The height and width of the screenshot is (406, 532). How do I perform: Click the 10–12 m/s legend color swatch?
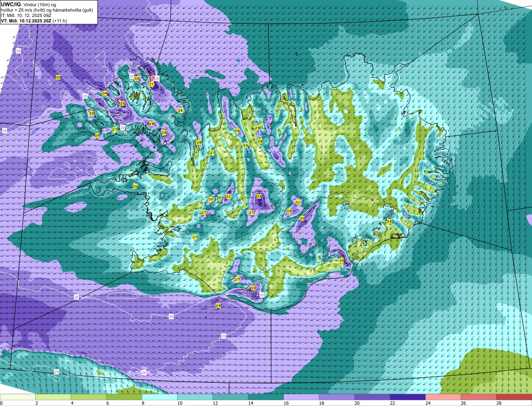coord(195,397)
